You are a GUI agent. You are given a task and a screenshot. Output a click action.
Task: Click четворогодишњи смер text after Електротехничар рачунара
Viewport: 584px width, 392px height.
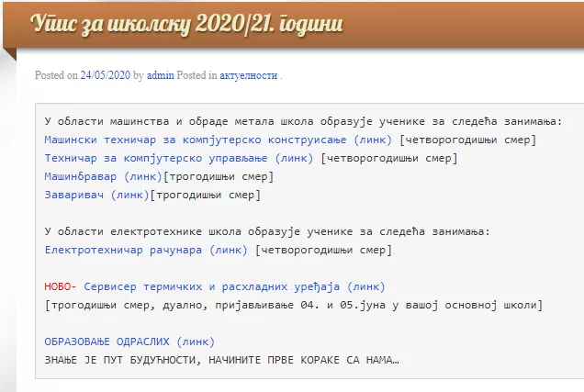pos(323,249)
